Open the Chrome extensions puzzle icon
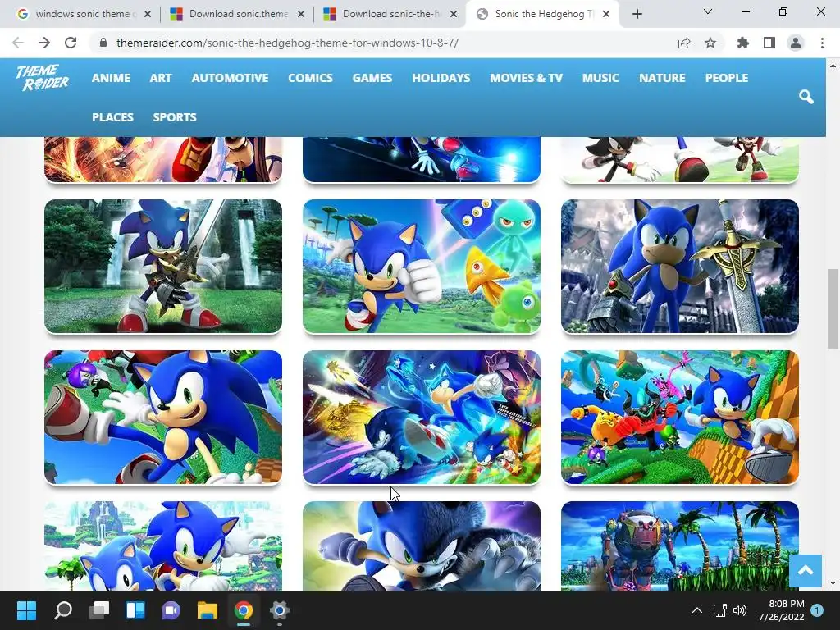 [743, 43]
